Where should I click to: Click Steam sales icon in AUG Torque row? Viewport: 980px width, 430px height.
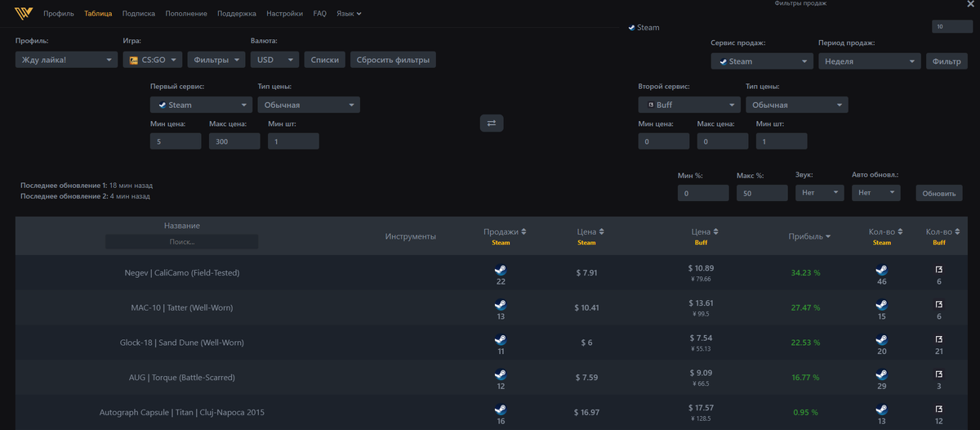coord(501,374)
